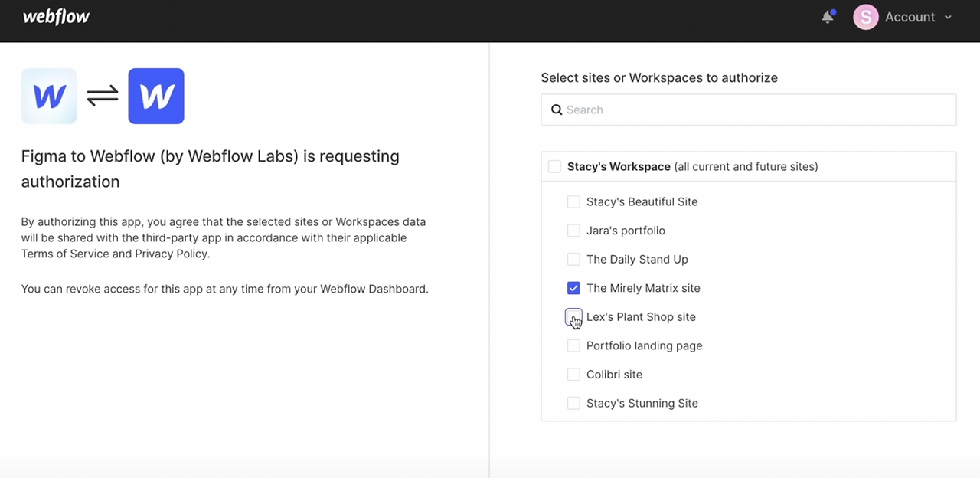Open the notifications bell
The width and height of the screenshot is (980, 478).
point(828,17)
